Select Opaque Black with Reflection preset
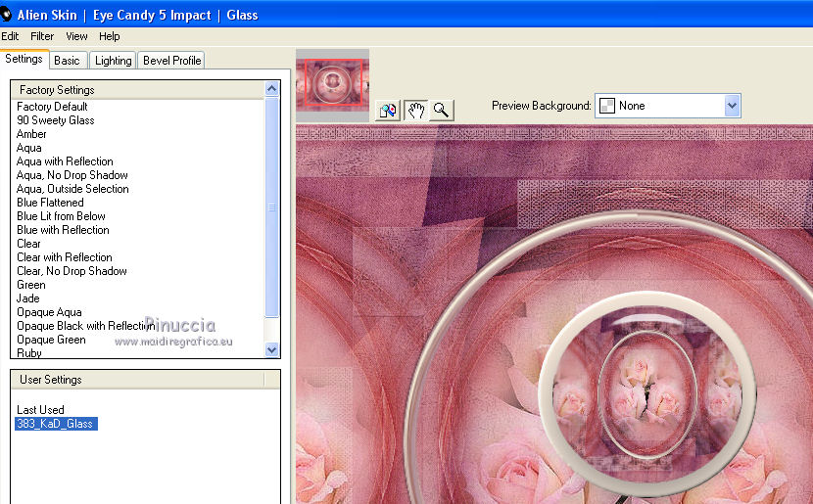This screenshot has height=504, width=813. tap(85, 326)
